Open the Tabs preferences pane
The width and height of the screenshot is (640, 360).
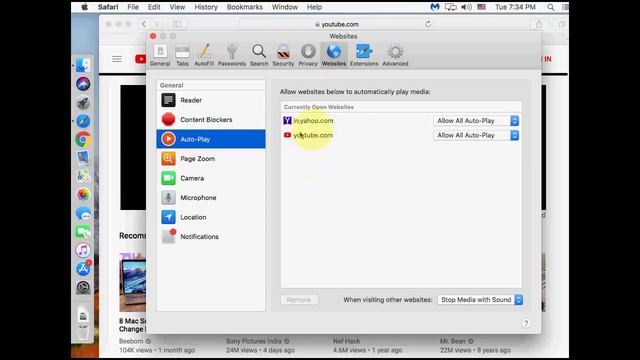pos(182,56)
